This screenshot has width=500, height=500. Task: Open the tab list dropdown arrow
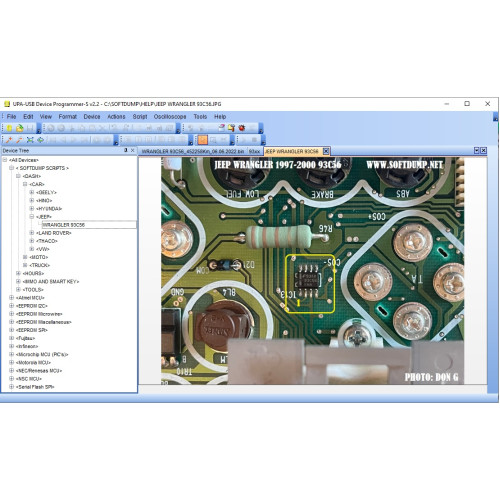coord(476,151)
